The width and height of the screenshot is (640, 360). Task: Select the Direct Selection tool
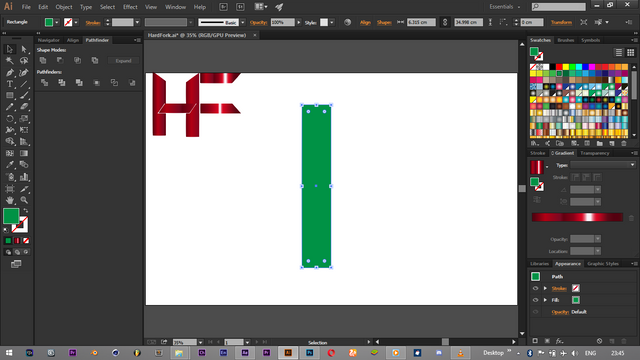(x=24, y=49)
